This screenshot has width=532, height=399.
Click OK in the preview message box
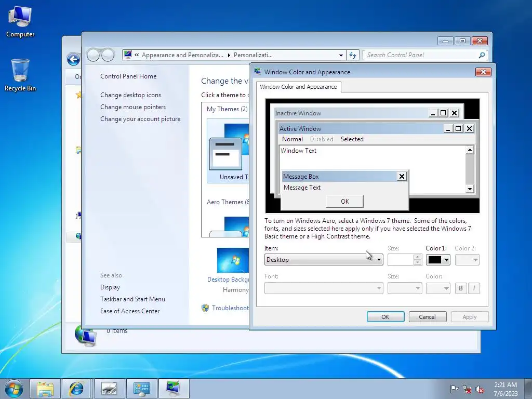(x=345, y=201)
